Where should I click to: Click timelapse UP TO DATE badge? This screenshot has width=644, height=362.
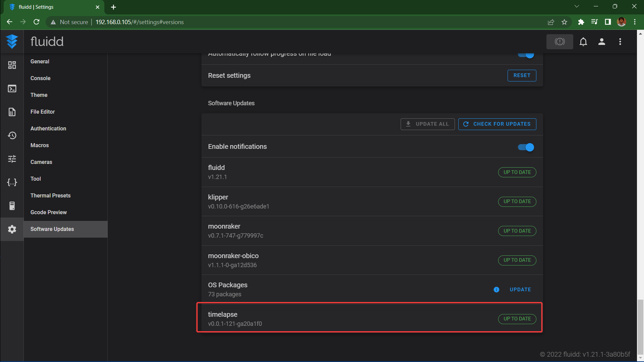(517, 319)
